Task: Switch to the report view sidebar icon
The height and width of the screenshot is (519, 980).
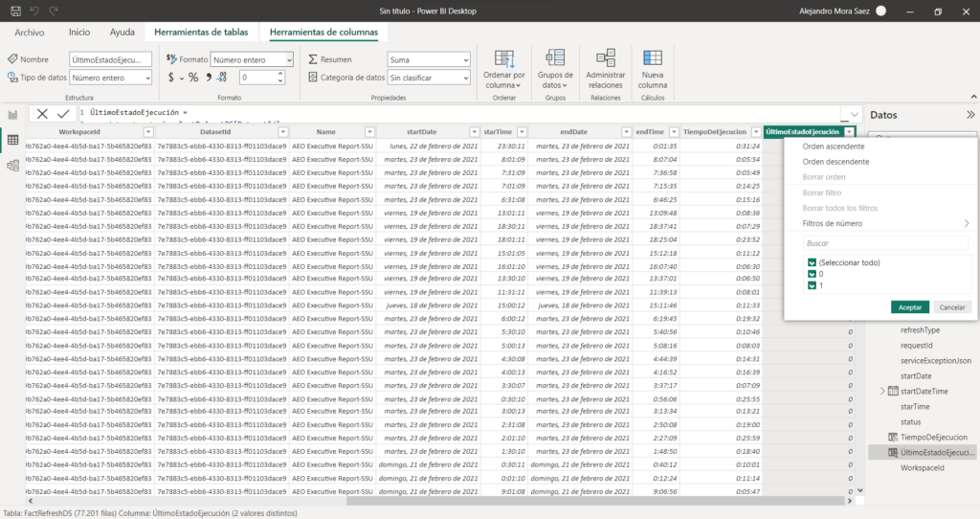Action: coord(13,114)
